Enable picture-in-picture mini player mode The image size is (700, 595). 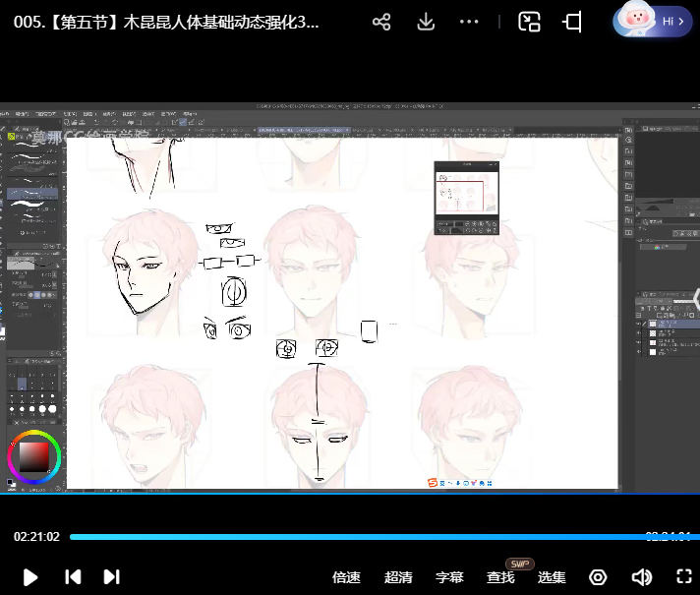point(530,23)
